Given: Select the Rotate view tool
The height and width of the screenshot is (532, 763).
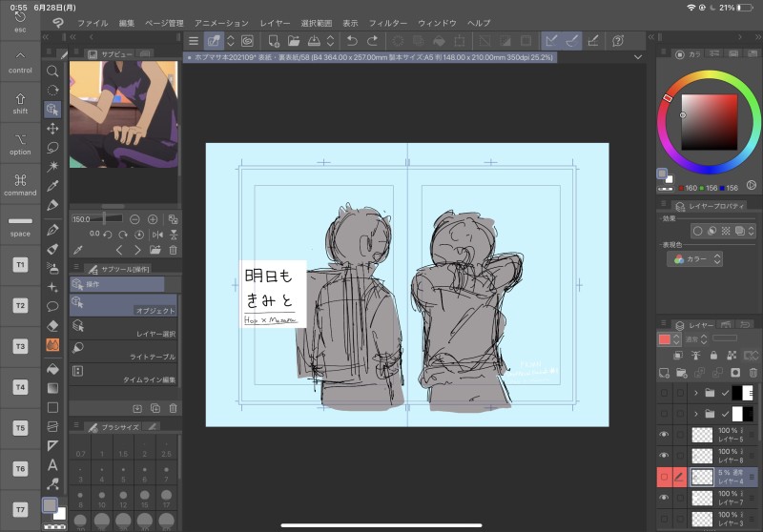Looking at the screenshot, I should tap(52, 90).
